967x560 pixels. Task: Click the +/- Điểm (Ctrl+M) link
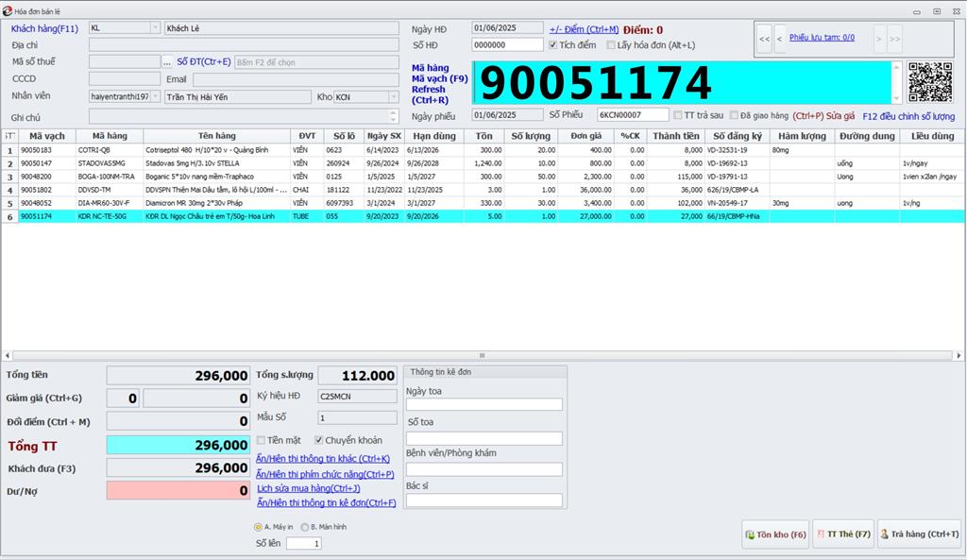click(x=584, y=29)
